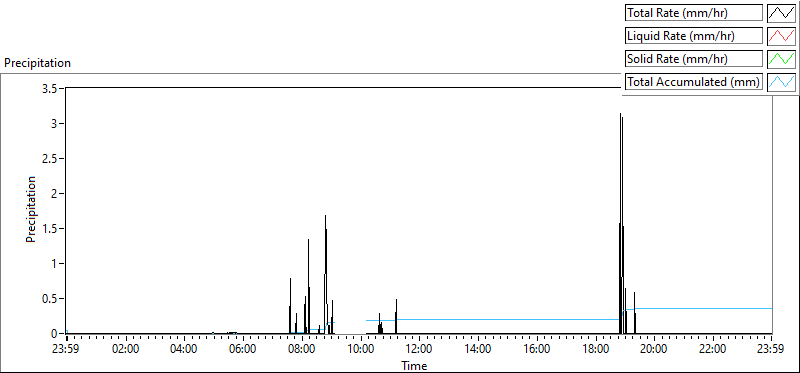This screenshot has width=800, height=373.
Task: Click the 14:00 x-axis time label
Action: 478,350
